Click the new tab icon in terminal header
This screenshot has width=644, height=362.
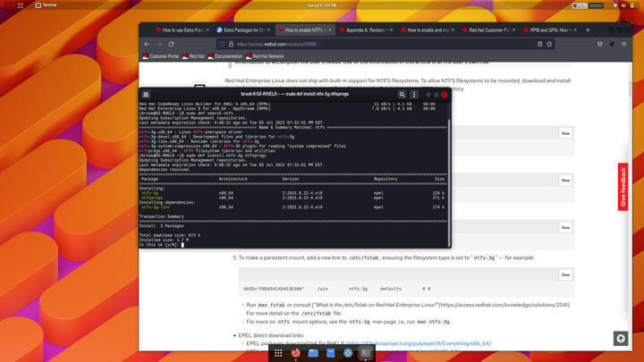pos(146,95)
